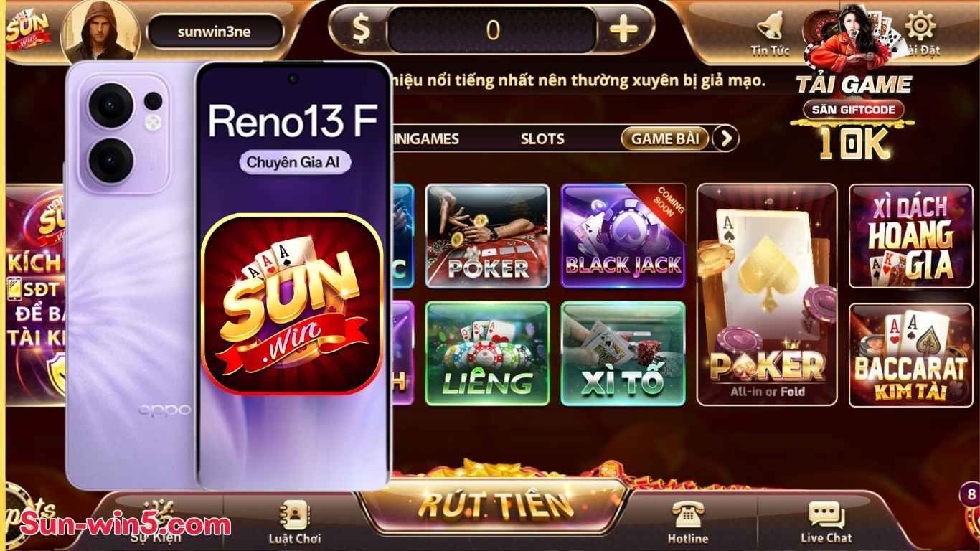Click the TẢI GAME download banner
The height and width of the screenshot is (551, 980).
[x=854, y=85]
